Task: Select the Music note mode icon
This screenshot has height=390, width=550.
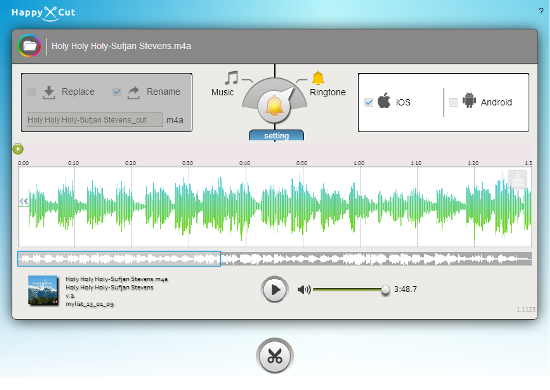Action: (x=231, y=78)
